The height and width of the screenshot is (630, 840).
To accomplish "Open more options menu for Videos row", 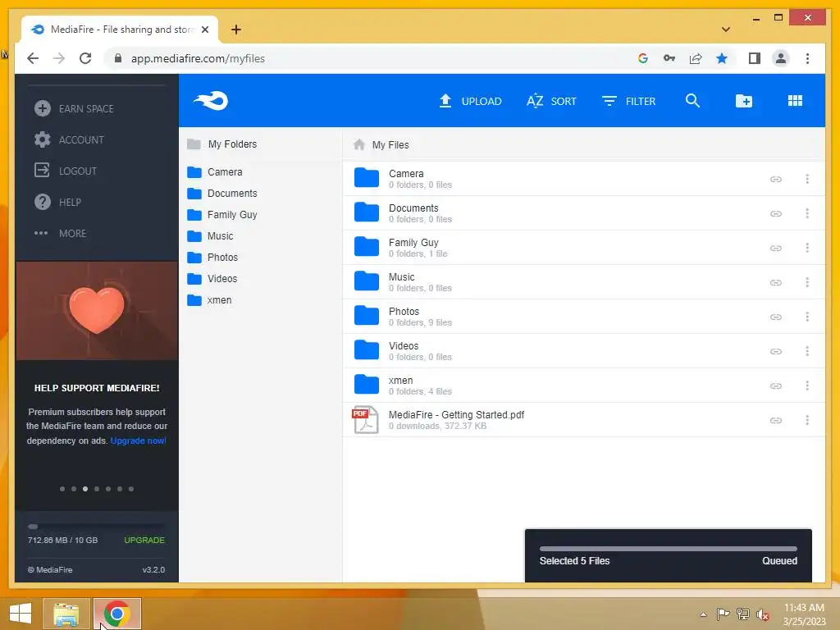I will coord(807,351).
